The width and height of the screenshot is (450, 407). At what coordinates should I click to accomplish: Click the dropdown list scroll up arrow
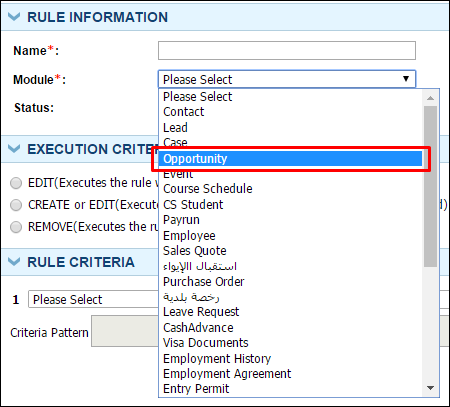tap(430, 98)
